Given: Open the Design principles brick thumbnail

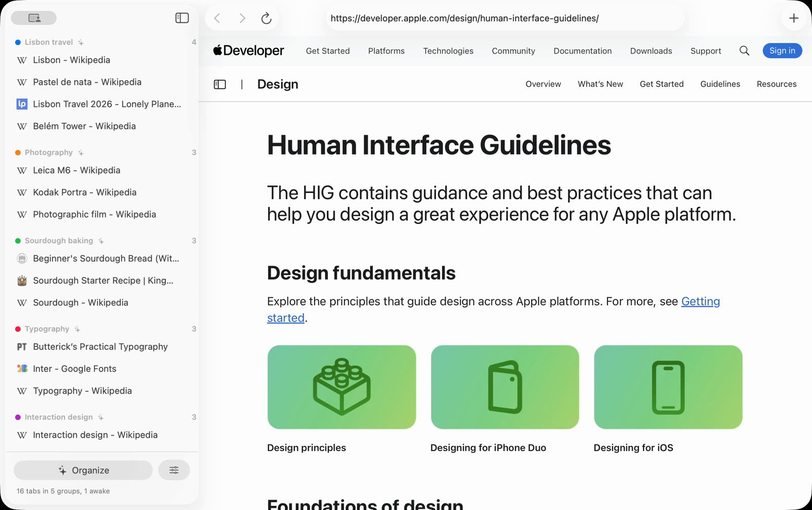Looking at the screenshot, I should [x=342, y=387].
